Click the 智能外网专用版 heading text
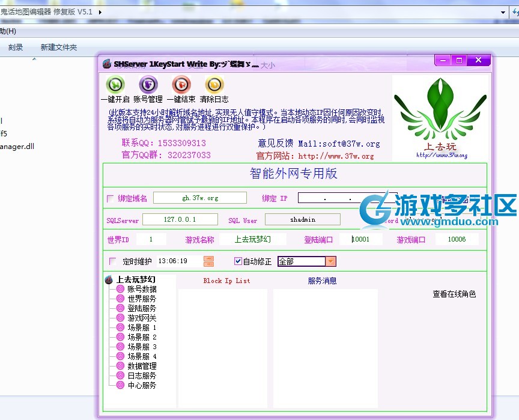This screenshot has width=519, height=420. tap(294, 174)
